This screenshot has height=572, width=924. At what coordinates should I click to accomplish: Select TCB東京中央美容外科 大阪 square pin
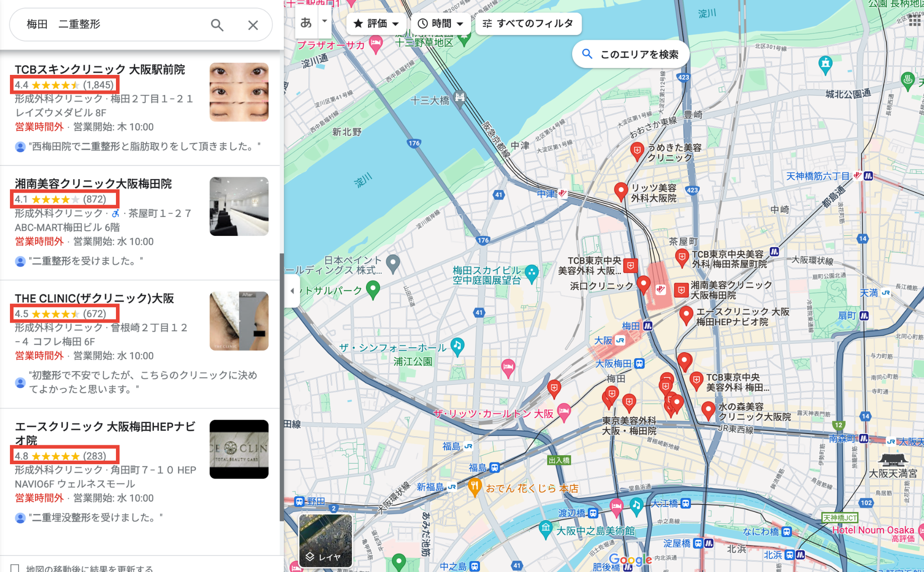tap(630, 265)
